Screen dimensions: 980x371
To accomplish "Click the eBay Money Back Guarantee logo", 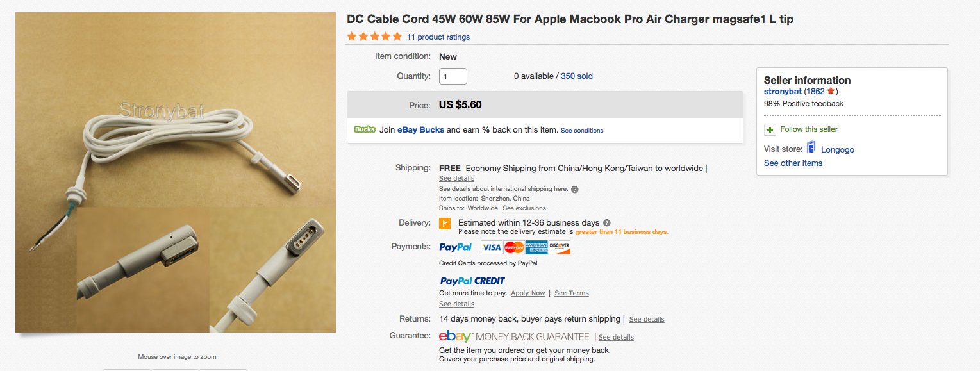I will [514, 336].
